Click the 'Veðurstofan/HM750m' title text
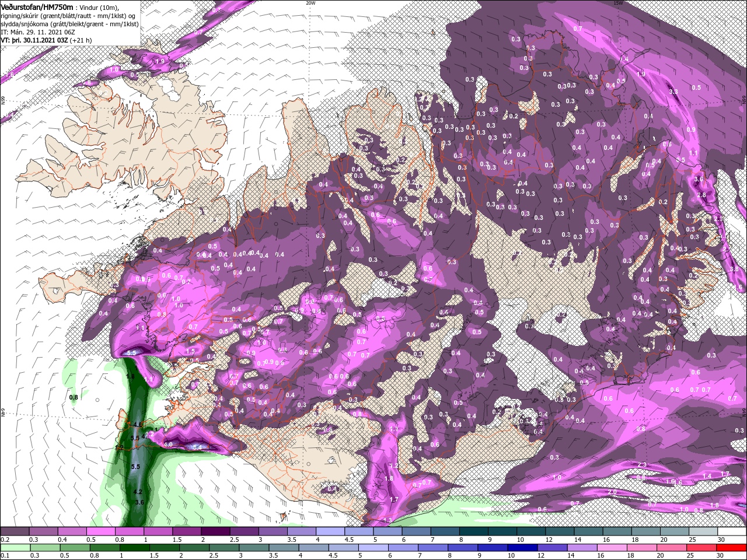 point(37,6)
